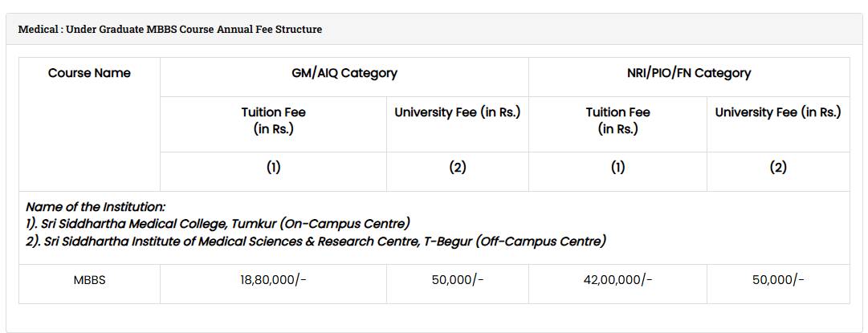Click University Fee header under NRI/PIO/FN Category
The height and width of the screenshot is (333, 868).
(778, 112)
